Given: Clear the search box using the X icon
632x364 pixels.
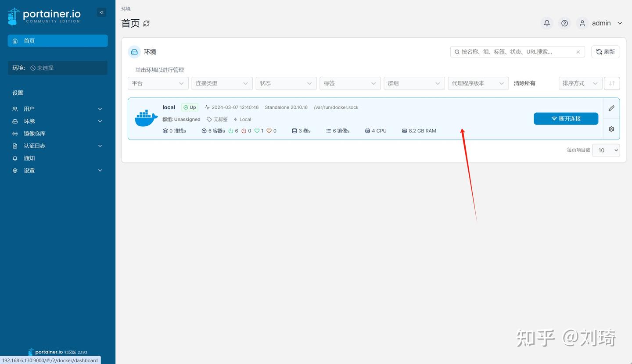Looking at the screenshot, I should point(578,52).
